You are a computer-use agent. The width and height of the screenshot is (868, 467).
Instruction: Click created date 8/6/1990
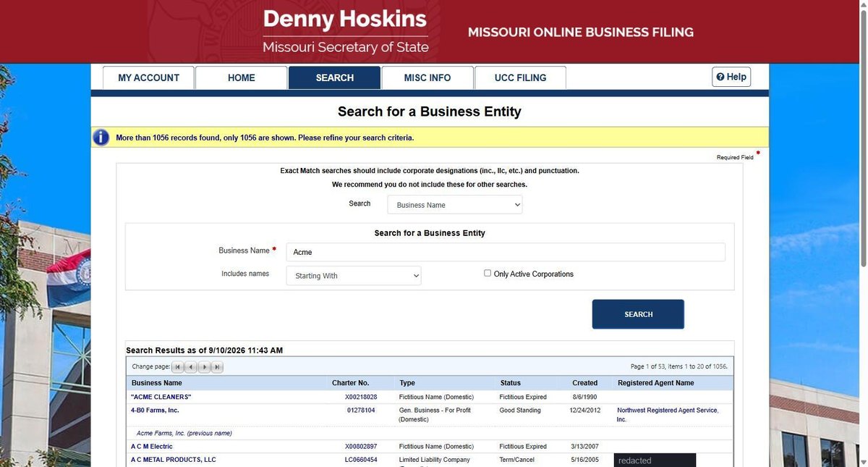[586, 397]
